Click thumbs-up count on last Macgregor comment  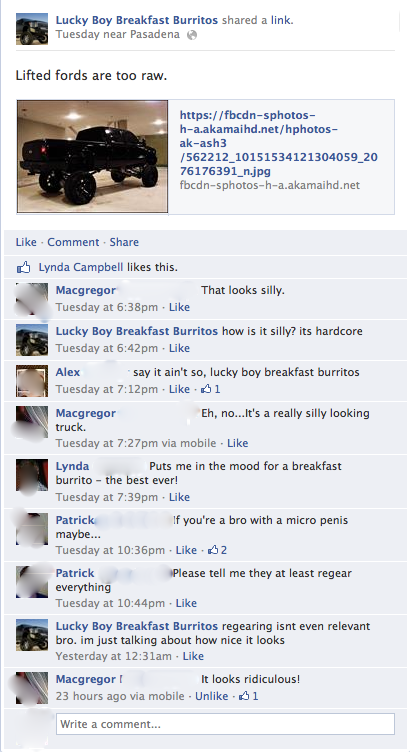[x=248, y=696]
